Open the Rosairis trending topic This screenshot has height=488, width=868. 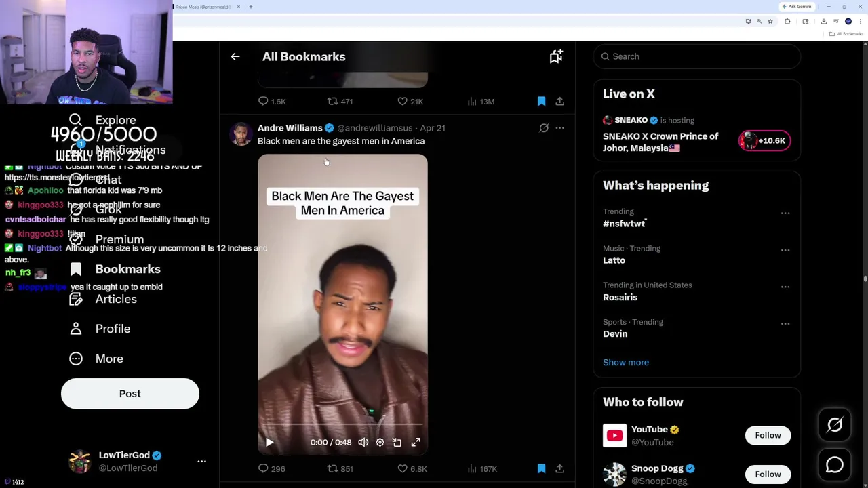point(620,297)
